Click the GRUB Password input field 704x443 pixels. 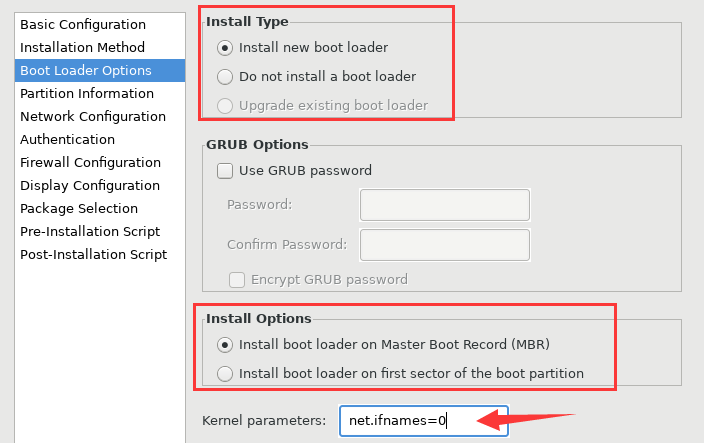coord(444,205)
